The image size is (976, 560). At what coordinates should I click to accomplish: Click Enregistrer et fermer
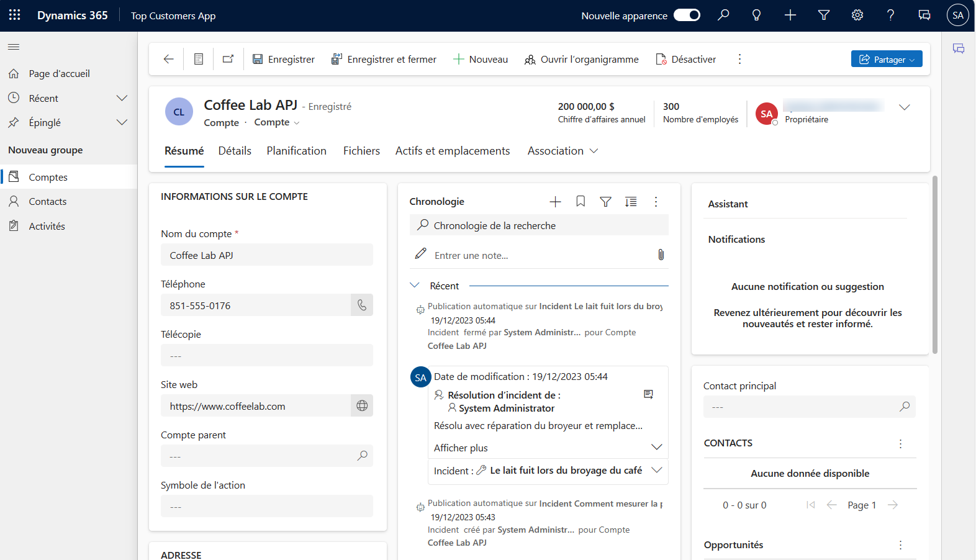(x=384, y=59)
